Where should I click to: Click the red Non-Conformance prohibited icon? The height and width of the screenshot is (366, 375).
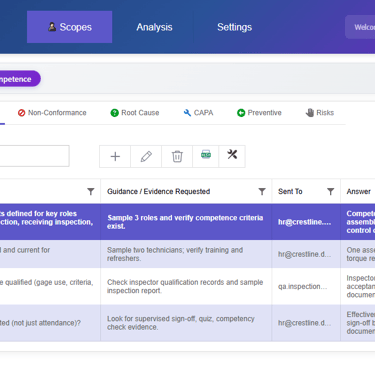point(21,113)
